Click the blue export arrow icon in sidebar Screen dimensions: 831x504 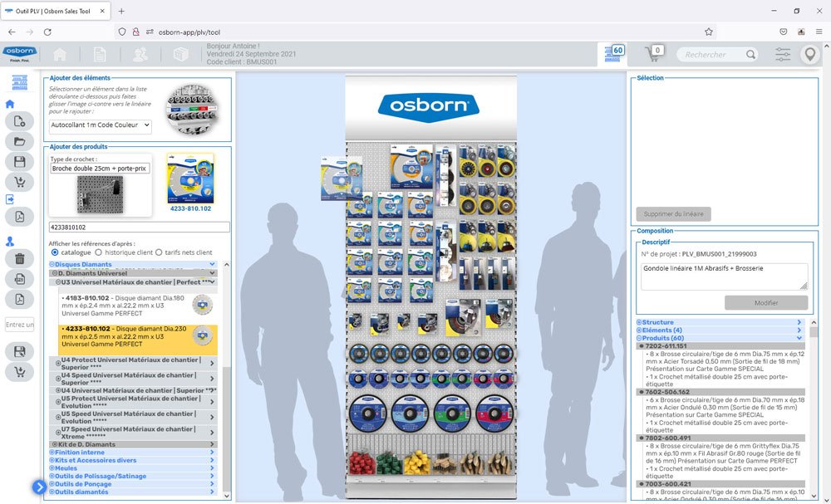(10, 199)
